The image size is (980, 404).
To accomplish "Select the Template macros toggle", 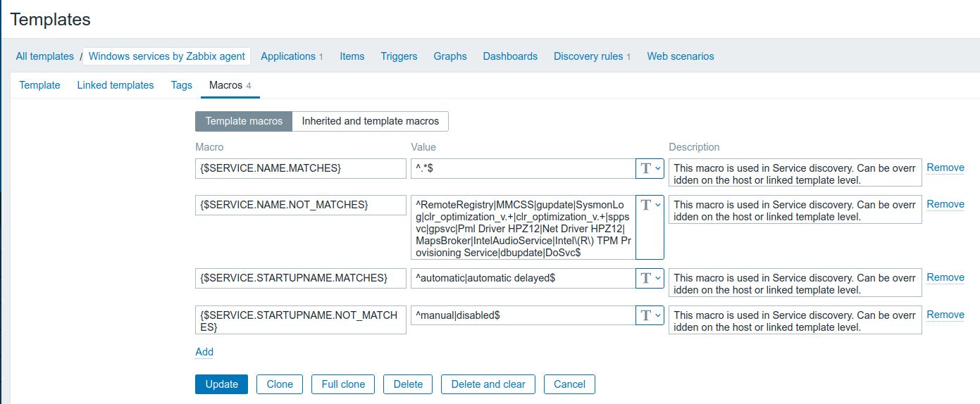I will [x=244, y=121].
